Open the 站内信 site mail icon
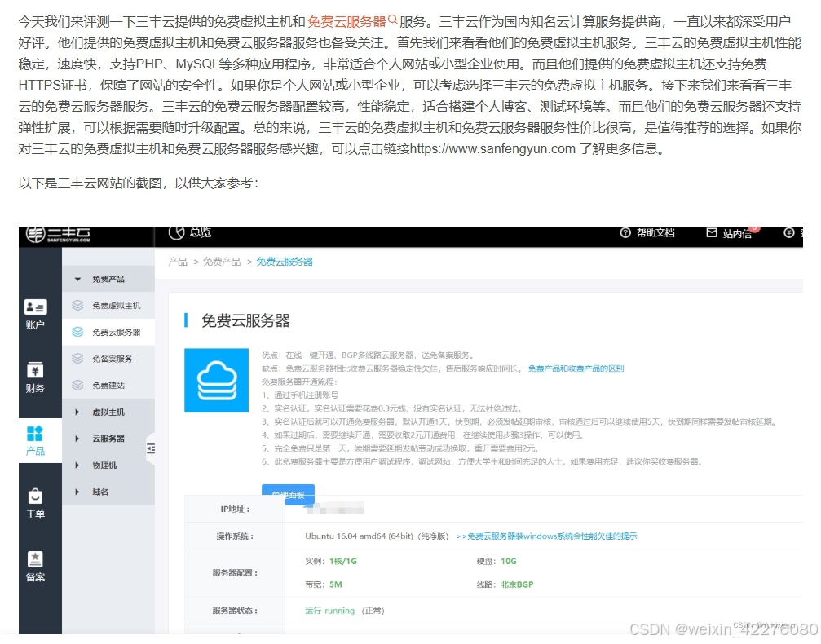Image resolution: width=821 pixels, height=644 pixels. (x=712, y=234)
